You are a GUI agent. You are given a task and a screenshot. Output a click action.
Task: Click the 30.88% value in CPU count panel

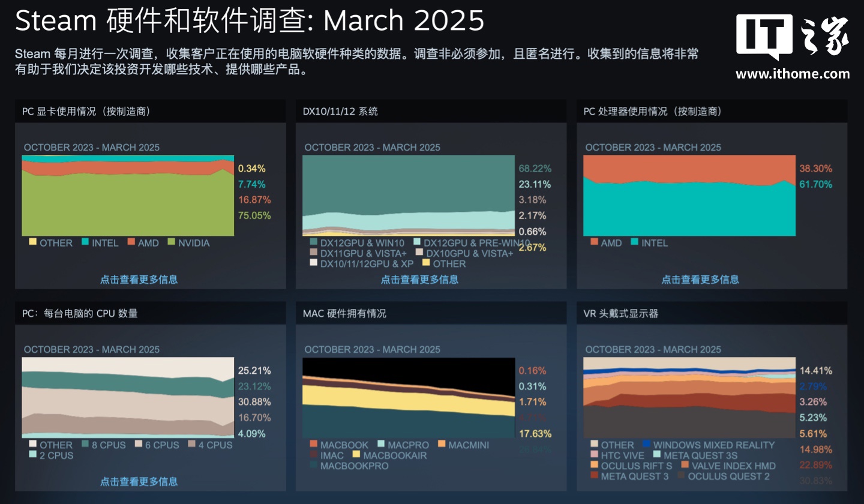tap(254, 402)
